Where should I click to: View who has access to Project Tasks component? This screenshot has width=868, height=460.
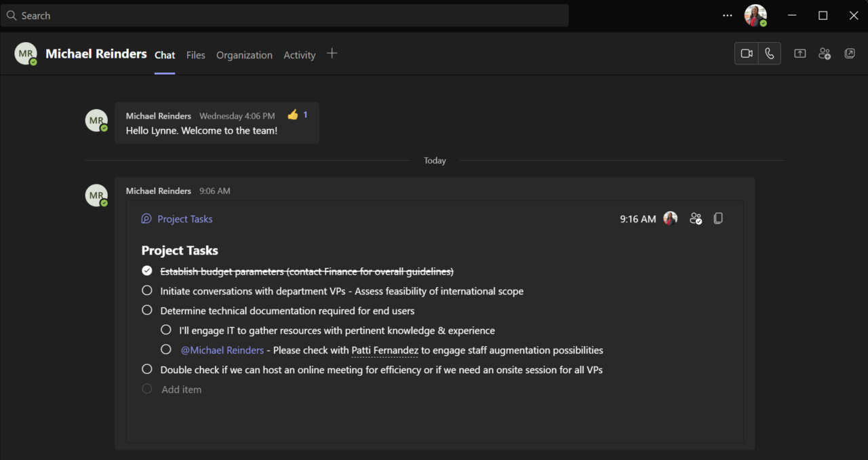[x=696, y=218]
